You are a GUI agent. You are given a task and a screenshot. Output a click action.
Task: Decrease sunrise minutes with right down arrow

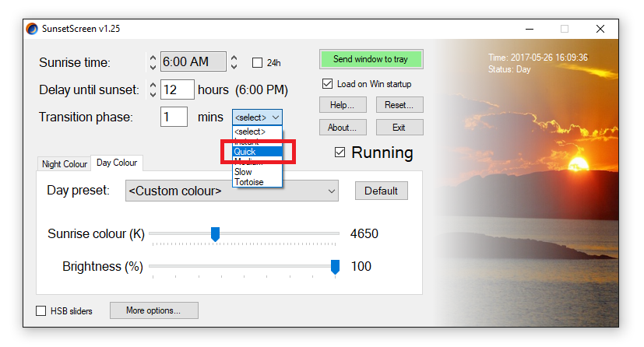[234, 66]
